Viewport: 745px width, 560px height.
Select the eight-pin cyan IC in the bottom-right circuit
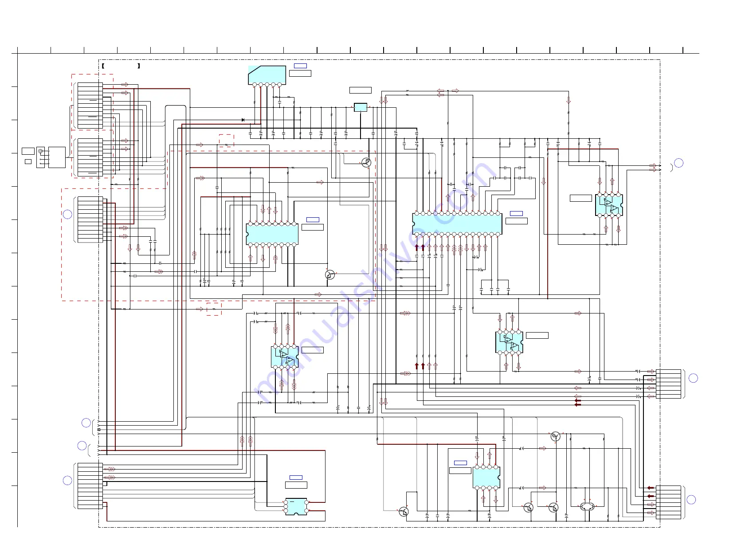(x=486, y=477)
